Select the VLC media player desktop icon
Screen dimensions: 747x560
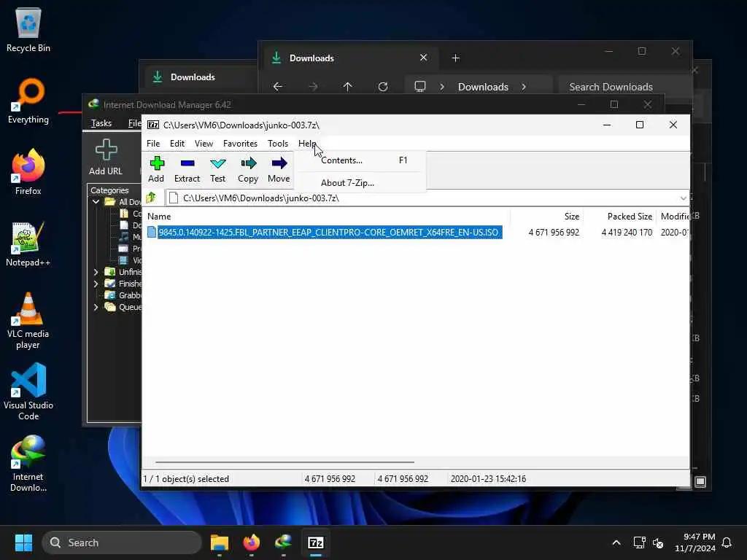click(28, 321)
